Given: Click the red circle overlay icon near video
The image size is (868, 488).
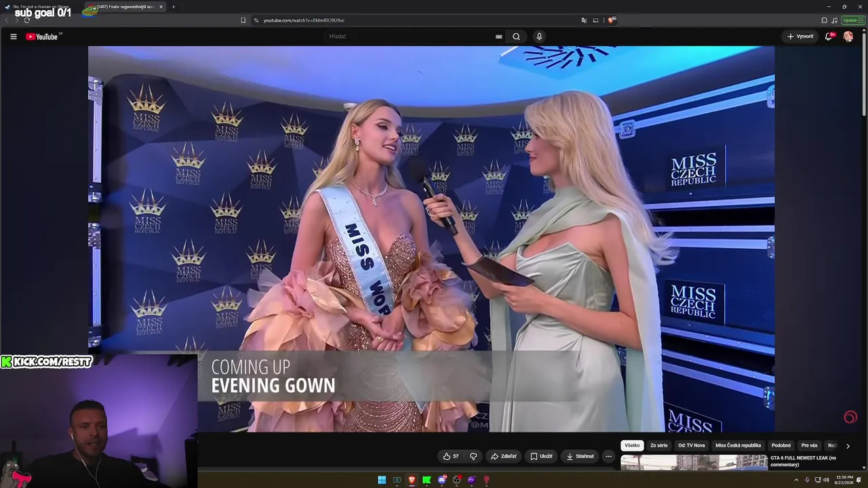Looking at the screenshot, I should click(x=850, y=418).
